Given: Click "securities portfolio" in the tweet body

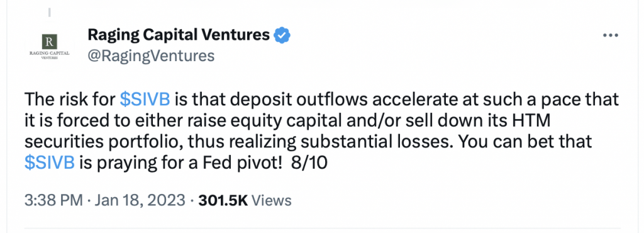Looking at the screenshot, I should click(x=99, y=142).
